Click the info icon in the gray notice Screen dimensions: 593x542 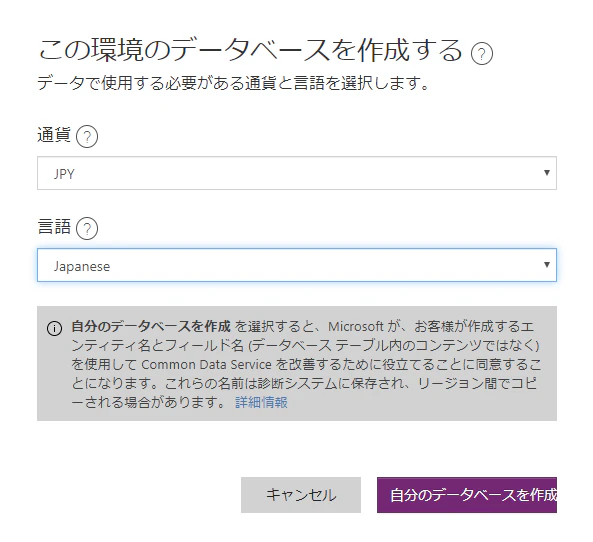click(54, 328)
